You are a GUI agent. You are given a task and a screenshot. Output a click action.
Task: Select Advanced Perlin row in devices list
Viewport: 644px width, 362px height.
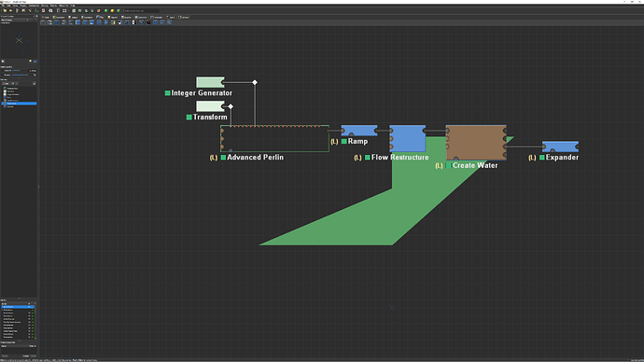click(x=20, y=89)
